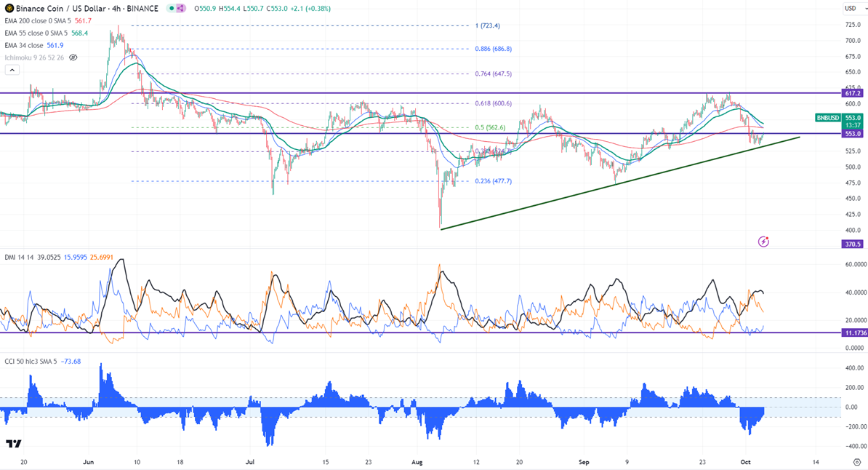868x470 pixels.
Task: Open the USD currency dropdown
Action: coord(850,9)
